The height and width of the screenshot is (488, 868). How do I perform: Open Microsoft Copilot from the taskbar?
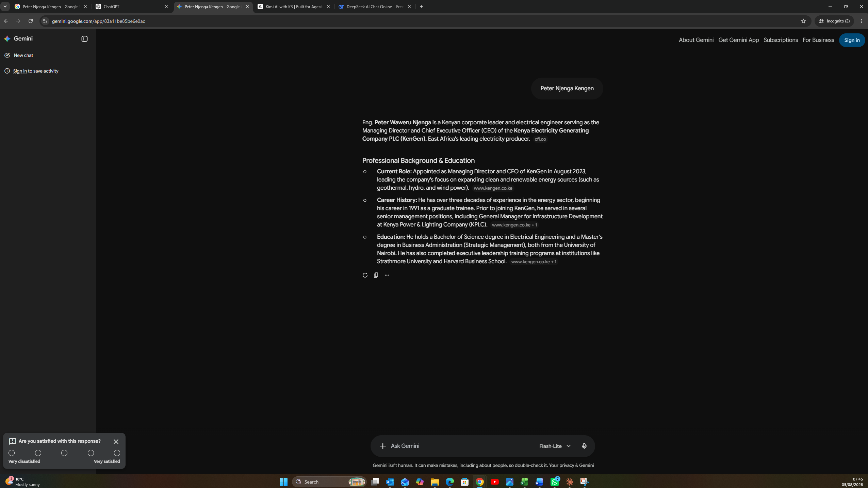tap(420, 482)
